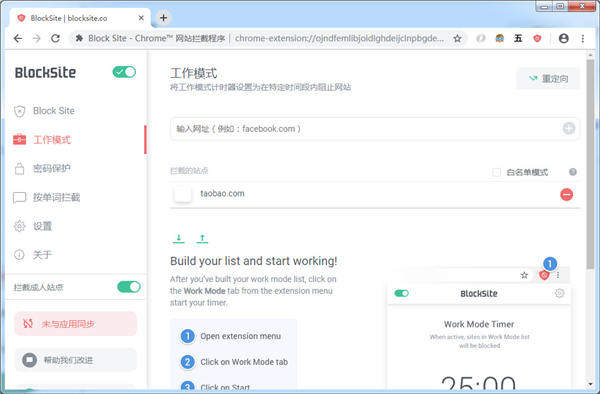Open 设置 settings page
Viewport: 600px width, 394px height.
coord(42,226)
